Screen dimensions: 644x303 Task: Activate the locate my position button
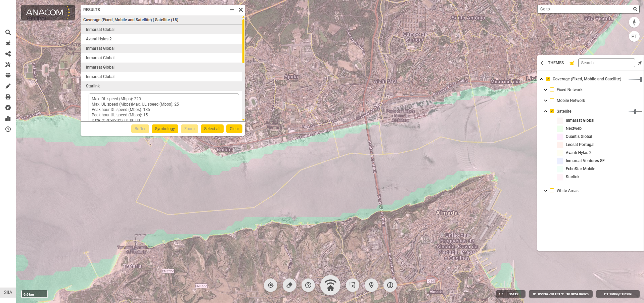pos(270,285)
